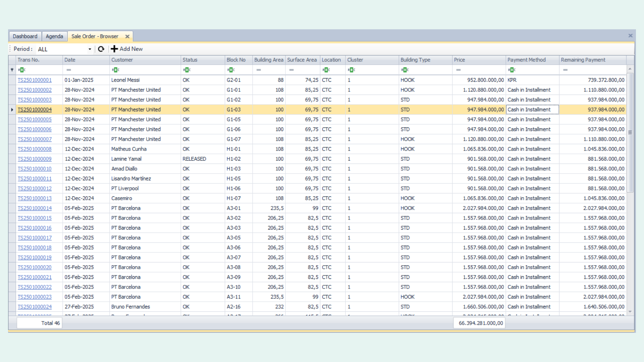Click the row indicator arrow of the selected row

click(x=12, y=110)
